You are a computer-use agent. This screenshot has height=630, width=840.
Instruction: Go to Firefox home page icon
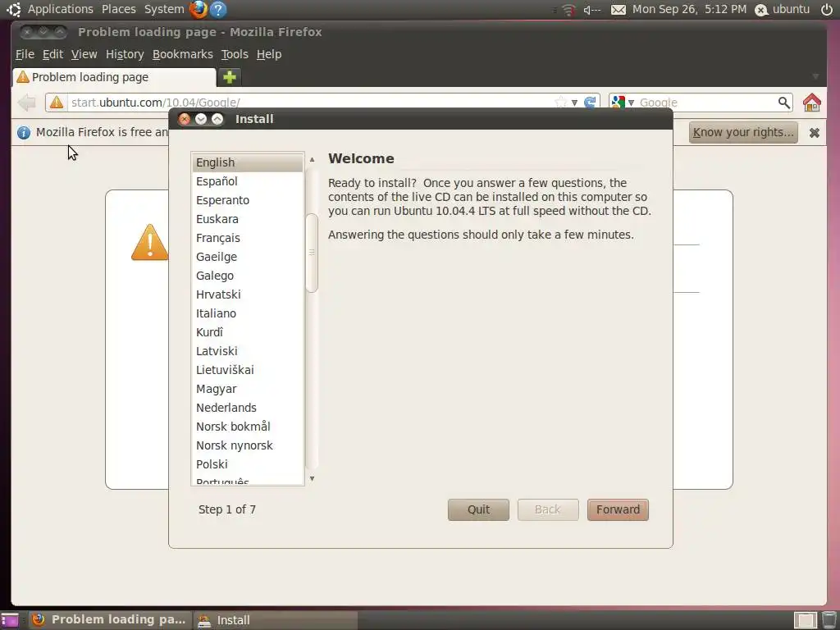(811, 103)
